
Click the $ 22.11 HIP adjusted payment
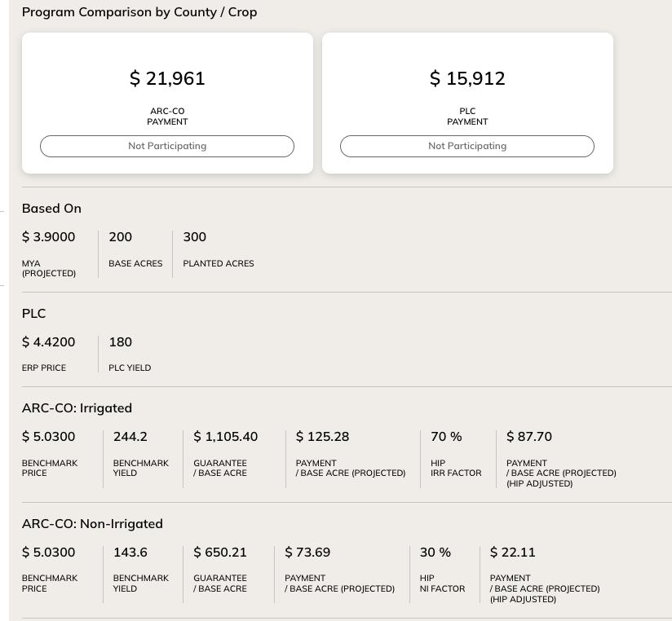click(x=513, y=553)
